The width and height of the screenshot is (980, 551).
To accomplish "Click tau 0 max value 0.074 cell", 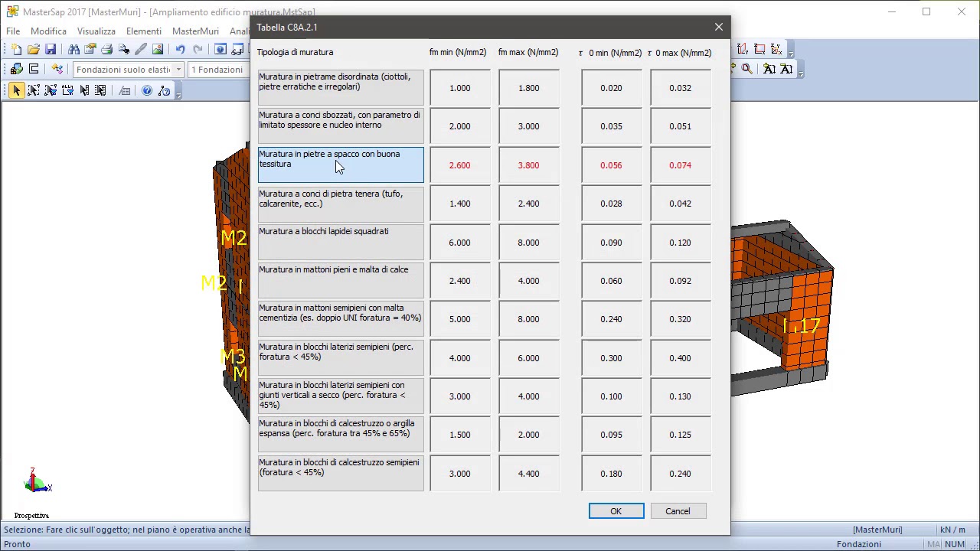I will pos(680,165).
